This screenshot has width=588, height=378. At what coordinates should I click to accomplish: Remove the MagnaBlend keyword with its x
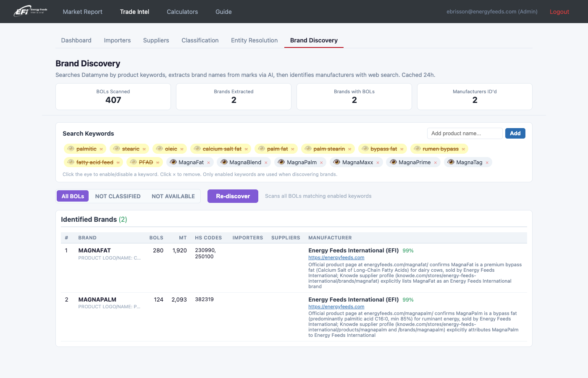(x=266, y=163)
